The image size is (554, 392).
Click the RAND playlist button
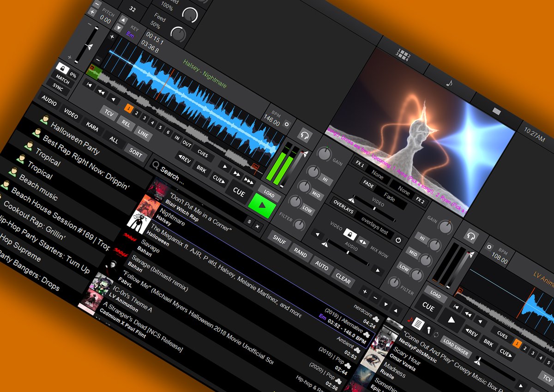(301, 253)
